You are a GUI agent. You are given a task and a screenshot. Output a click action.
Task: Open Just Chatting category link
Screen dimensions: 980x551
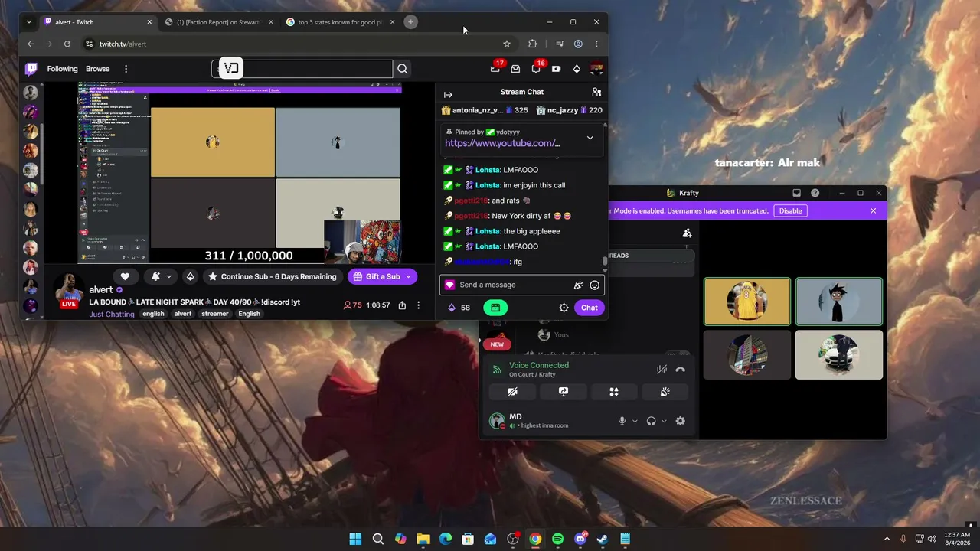pyautogui.click(x=112, y=314)
